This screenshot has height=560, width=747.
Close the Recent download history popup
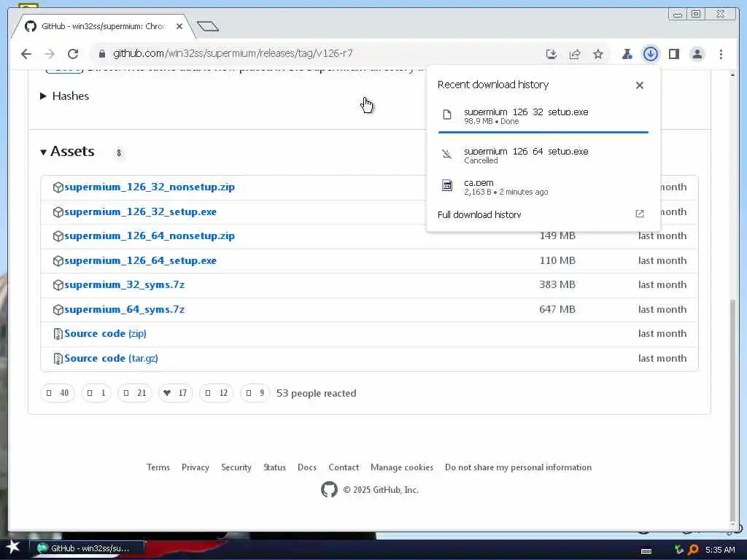(x=639, y=85)
